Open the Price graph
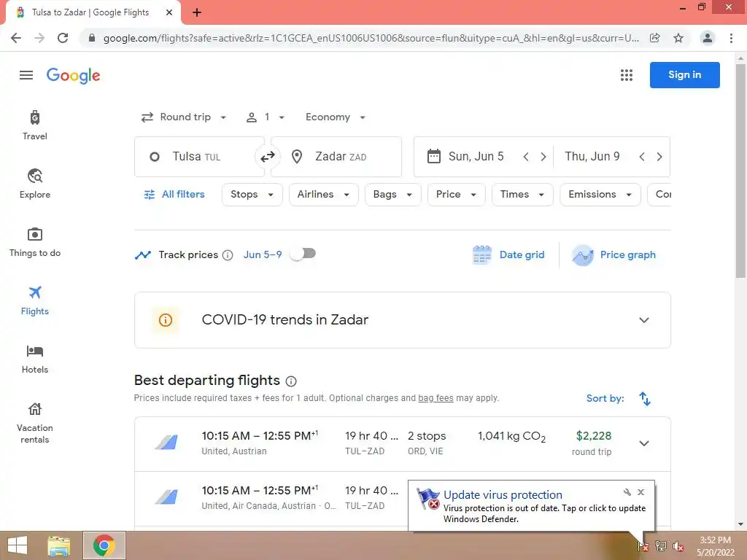This screenshot has width=747, height=560. tap(614, 254)
